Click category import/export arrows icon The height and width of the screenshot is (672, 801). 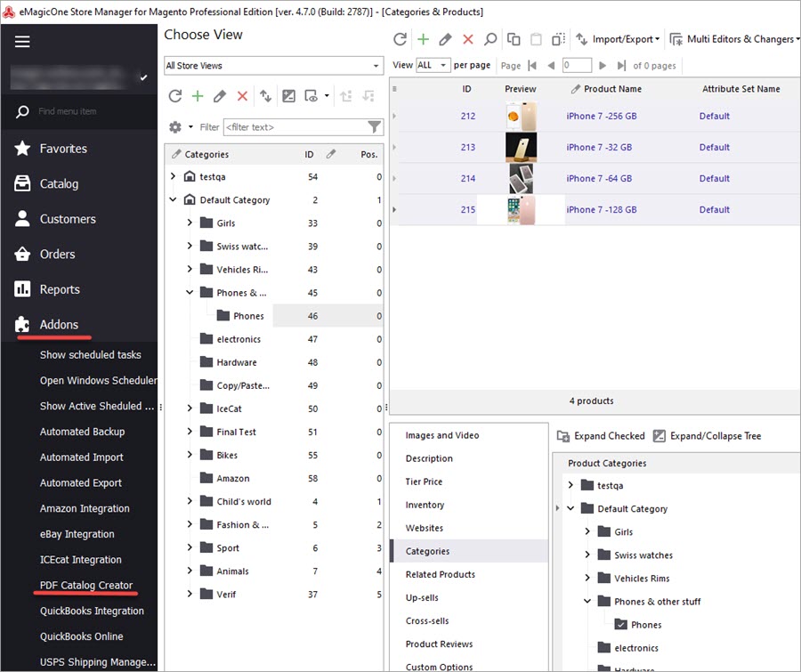(x=265, y=95)
